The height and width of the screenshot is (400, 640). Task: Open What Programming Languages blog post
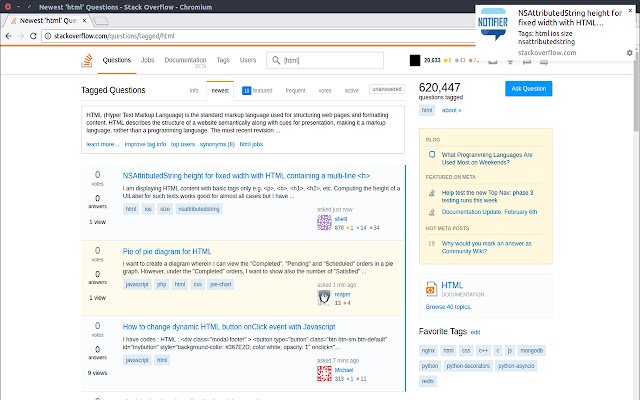[x=487, y=158]
